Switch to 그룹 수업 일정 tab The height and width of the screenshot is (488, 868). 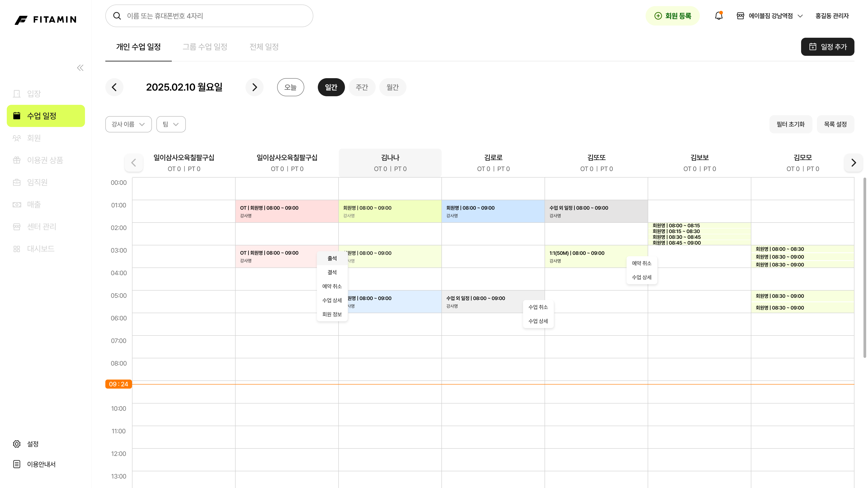pyautogui.click(x=205, y=47)
